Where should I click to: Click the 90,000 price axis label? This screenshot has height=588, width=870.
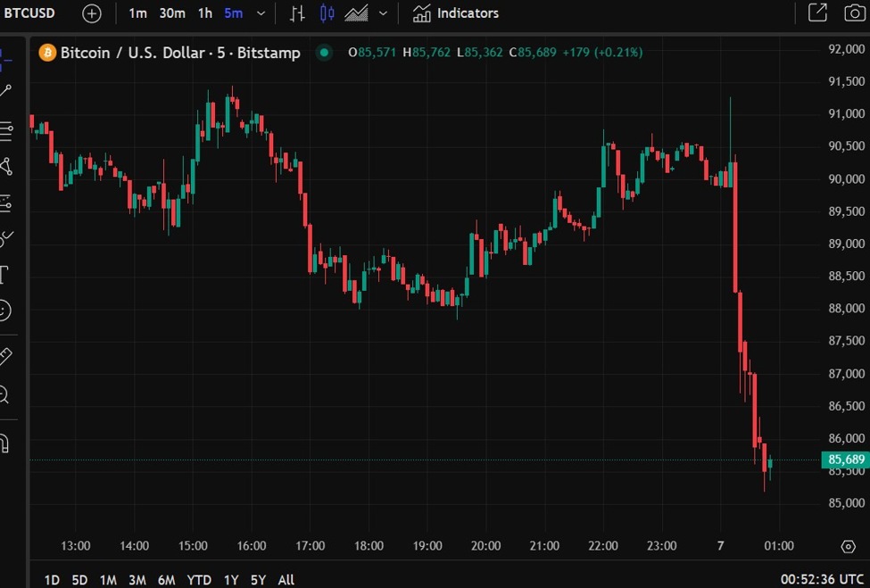pyautogui.click(x=846, y=179)
